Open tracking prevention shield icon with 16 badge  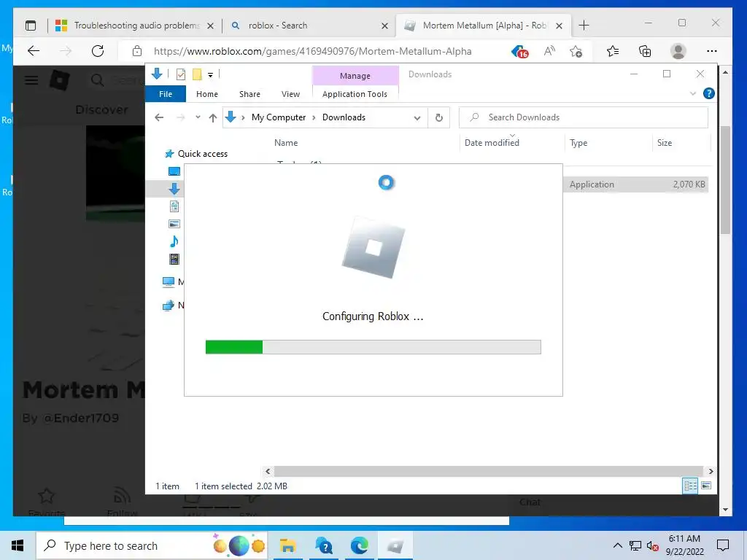click(519, 52)
